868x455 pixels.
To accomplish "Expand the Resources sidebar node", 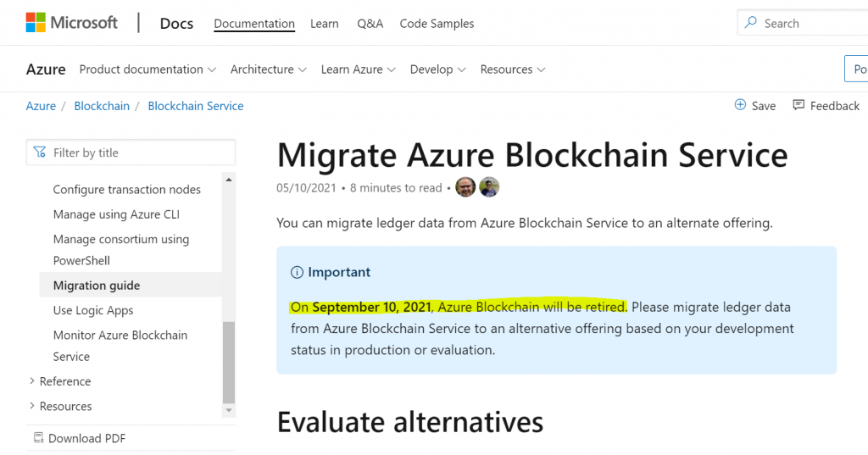I will (x=32, y=407).
